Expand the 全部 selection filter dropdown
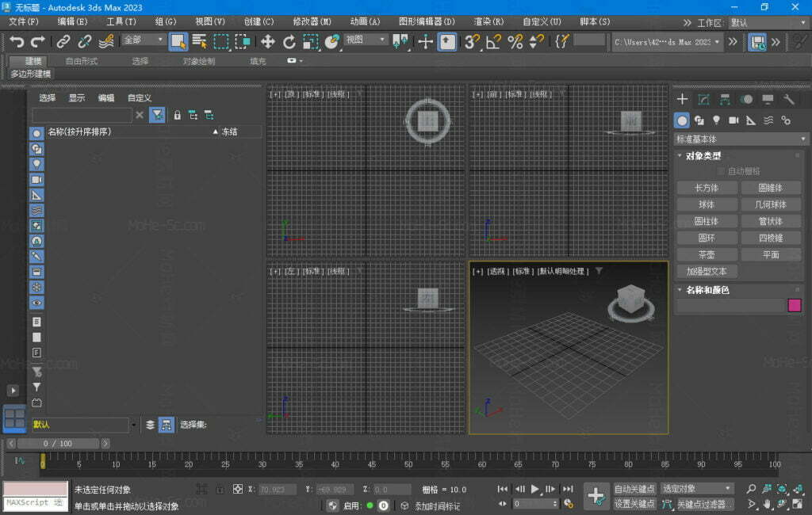The image size is (812, 515). click(144, 40)
